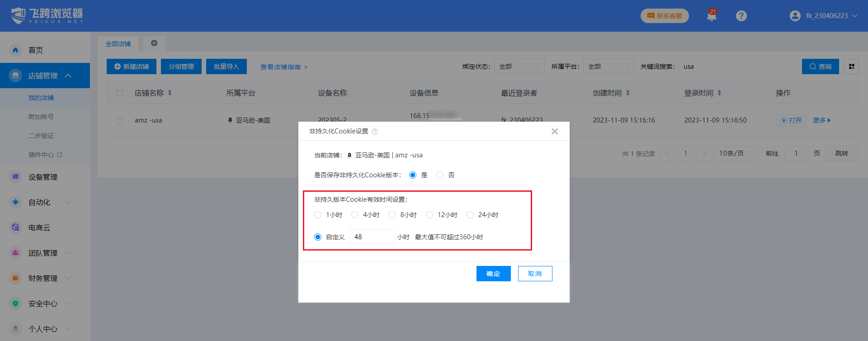Select 否 for saving non-persistent Cookie
The height and width of the screenshot is (341, 868).
(440, 175)
